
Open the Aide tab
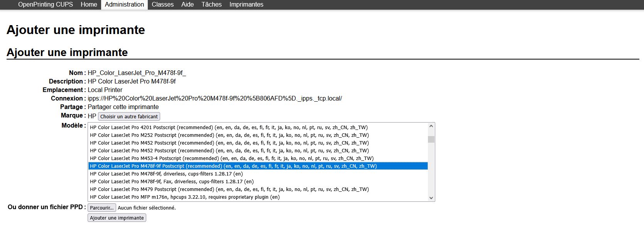point(188,5)
